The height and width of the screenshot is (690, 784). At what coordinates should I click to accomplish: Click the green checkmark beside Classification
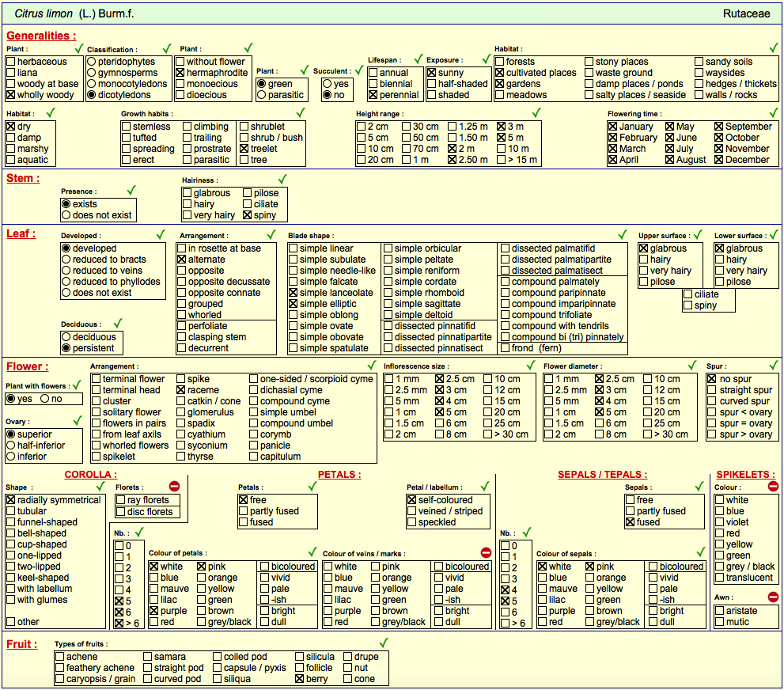click(x=167, y=48)
